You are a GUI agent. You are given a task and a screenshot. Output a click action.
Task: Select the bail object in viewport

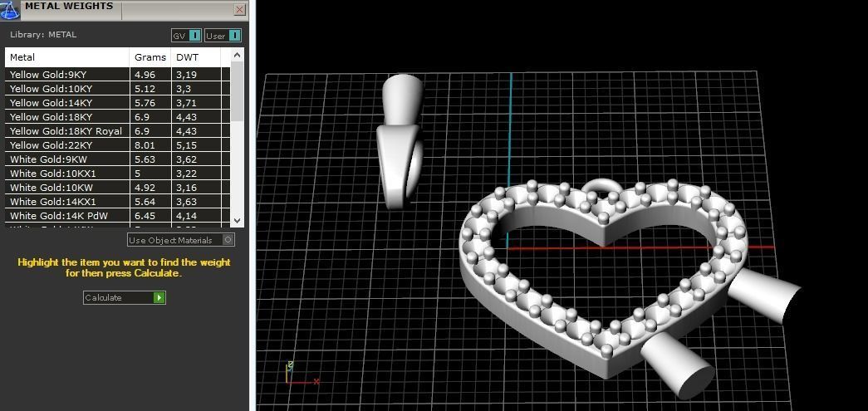pyautogui.click(x=400, y=142)
